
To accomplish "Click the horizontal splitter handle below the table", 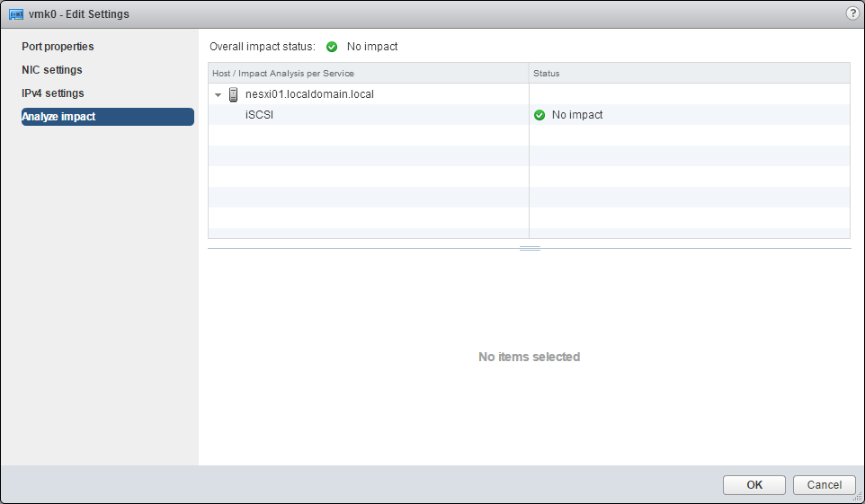I will [x=530, y=248].
